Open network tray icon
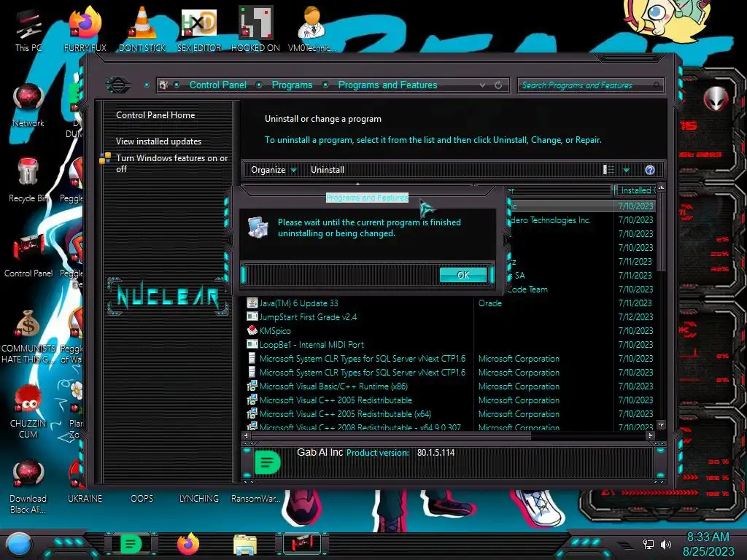Screen dimensions: 747x560 click(x=649, y=544)
